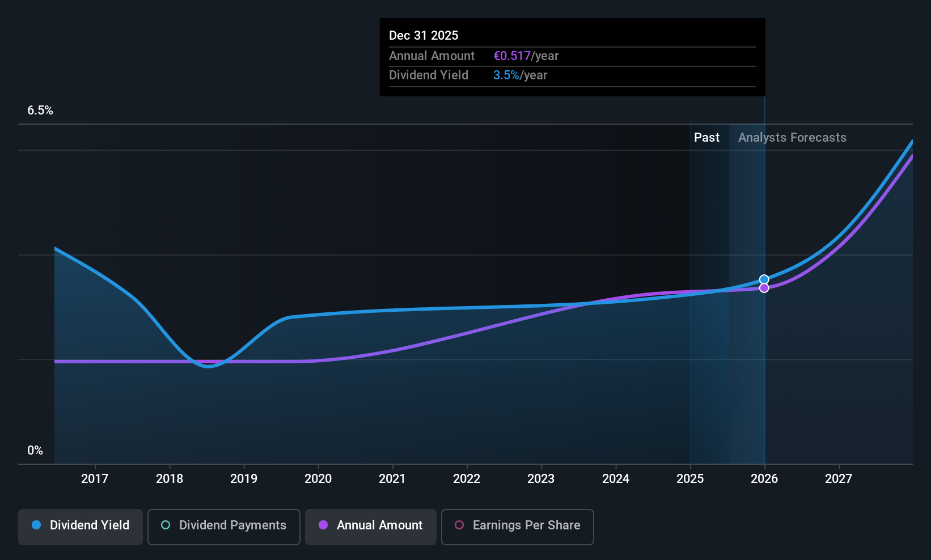Click the Annual Amount tooltip row label

pos(431,56)
